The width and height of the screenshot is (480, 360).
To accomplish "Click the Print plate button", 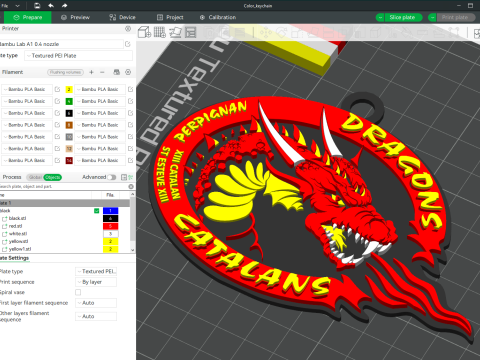I will point(455,17).
